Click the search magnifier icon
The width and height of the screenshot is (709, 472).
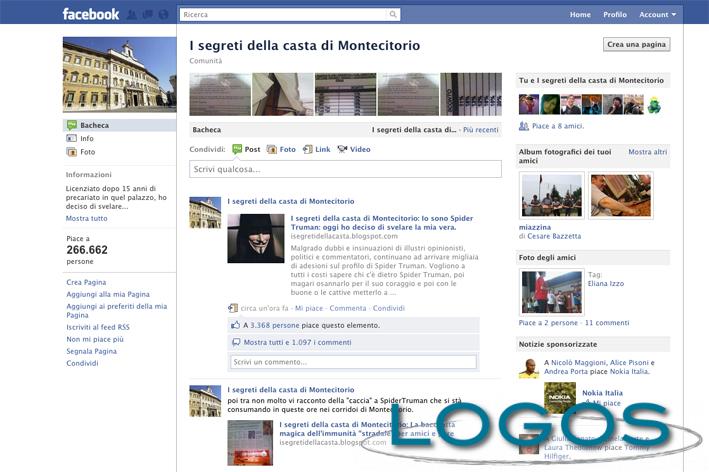coord(393,14)
